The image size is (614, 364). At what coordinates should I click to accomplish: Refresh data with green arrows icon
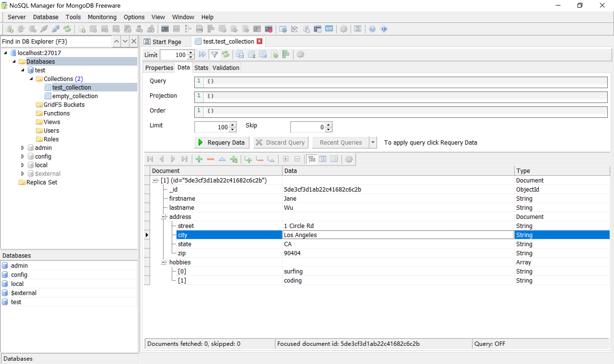225,54
